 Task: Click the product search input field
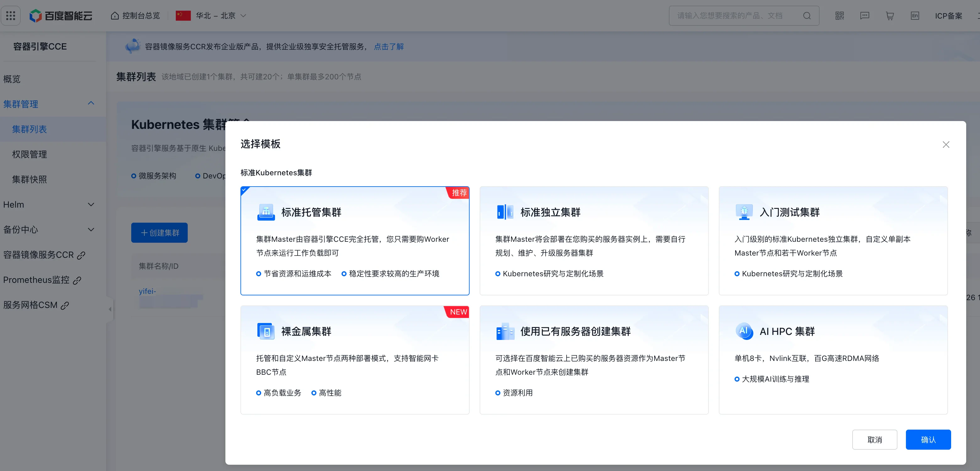click(x=734, y=16)
